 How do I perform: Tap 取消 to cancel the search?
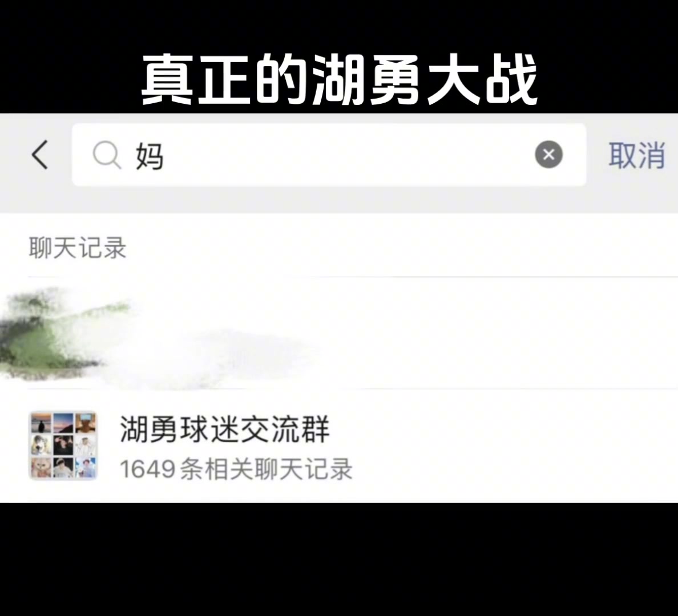pyautogui.click(x=636, y=155)
